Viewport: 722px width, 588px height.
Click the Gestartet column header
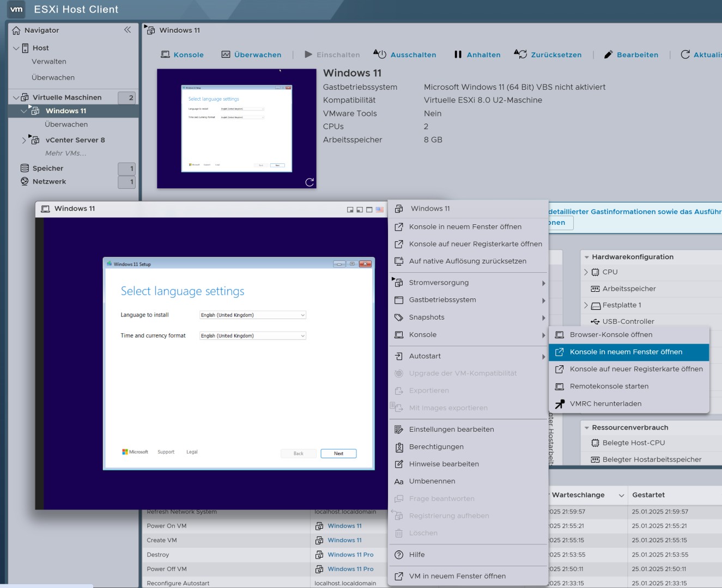pyautogui.click(x=648, y=495)
